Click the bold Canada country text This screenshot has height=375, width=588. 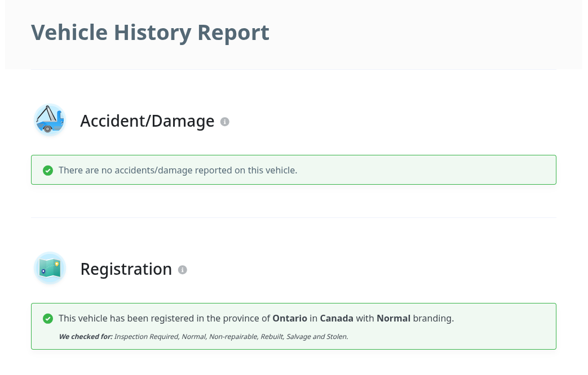pos(337,318)
